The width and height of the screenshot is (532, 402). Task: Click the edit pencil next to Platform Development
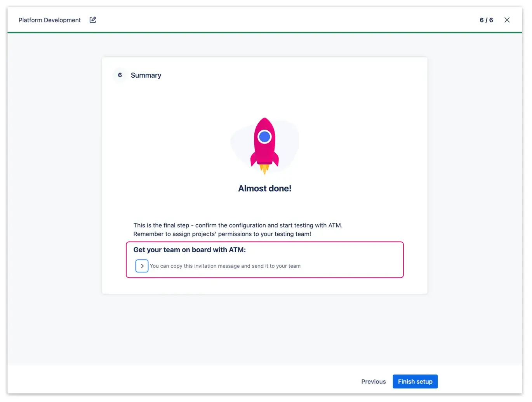coord(92,19)
